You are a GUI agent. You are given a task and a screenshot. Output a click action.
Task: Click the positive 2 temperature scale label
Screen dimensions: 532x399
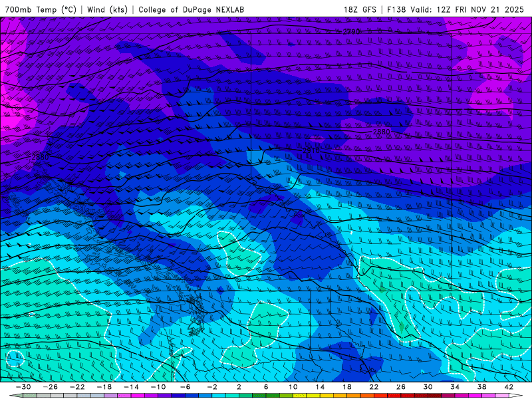click(x=239, y=387)
